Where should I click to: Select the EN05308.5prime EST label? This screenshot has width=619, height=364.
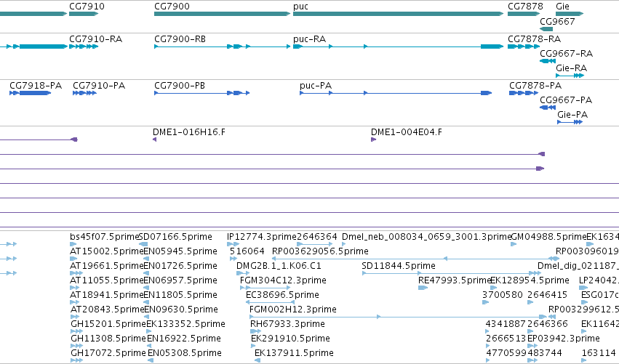(185, 353)
